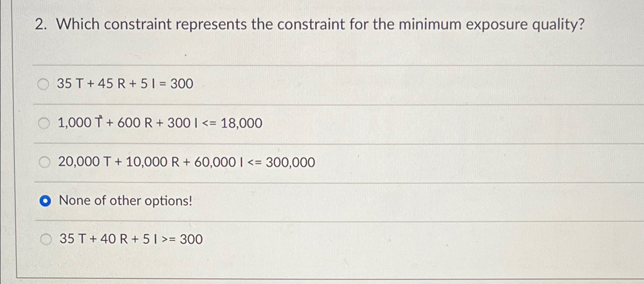
Task: Select the "1,000 T + 600 R + 300 I <= 18,000" option
Action: [45, 123]
